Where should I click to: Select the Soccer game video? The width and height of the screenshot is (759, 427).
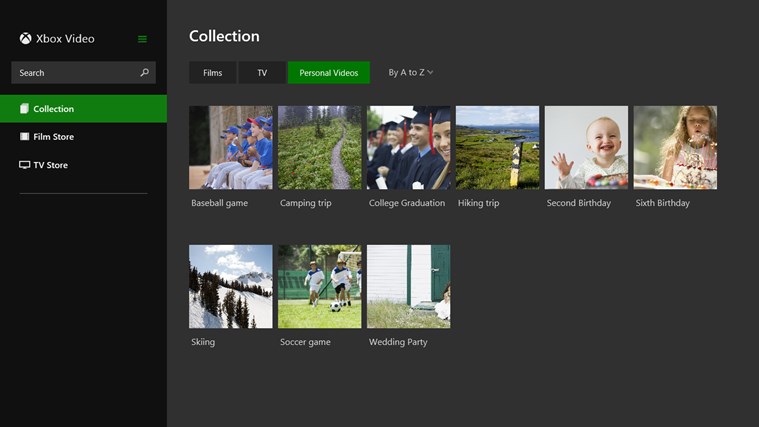point(319,286)
